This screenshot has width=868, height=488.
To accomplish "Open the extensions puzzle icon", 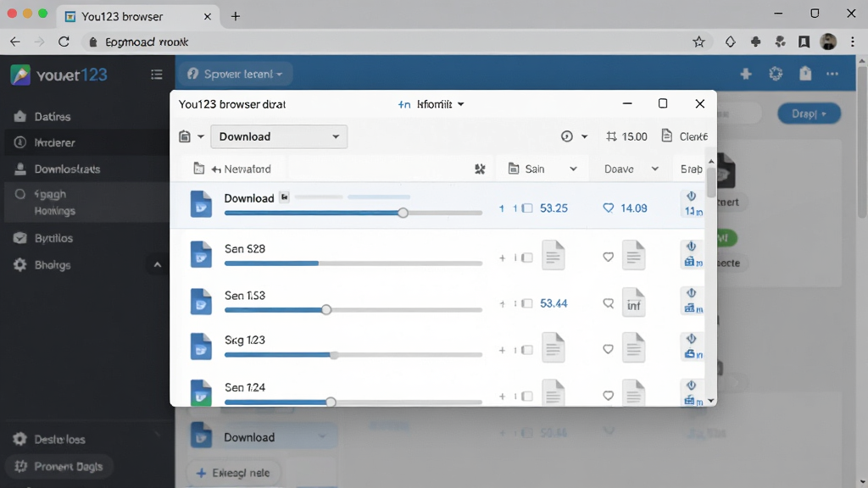I will [755, 42].
